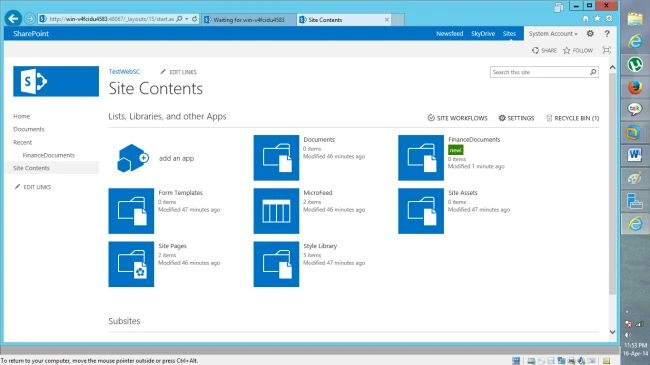Click the site search magnifier icon
The image size is (650, 365).
point(593,72)
